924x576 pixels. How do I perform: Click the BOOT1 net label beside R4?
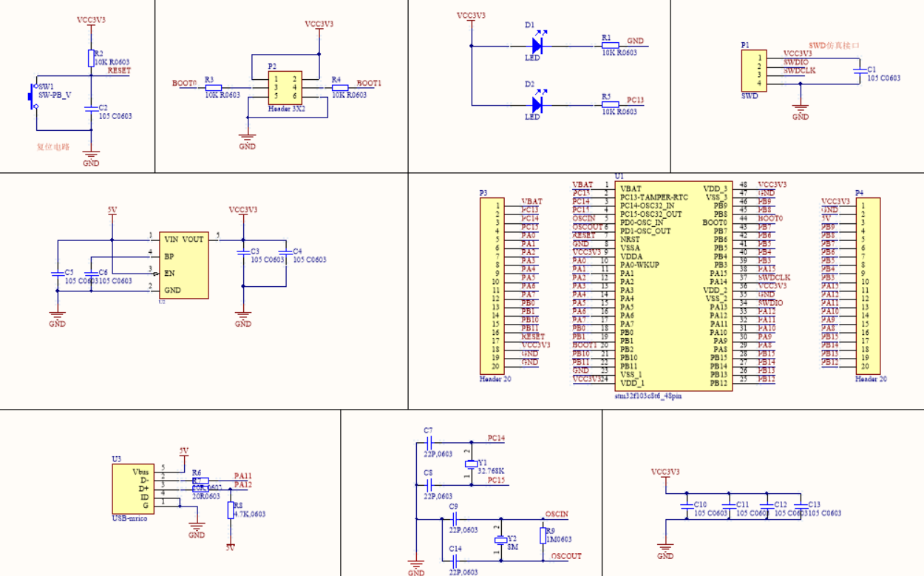click(x=369, y=83)
